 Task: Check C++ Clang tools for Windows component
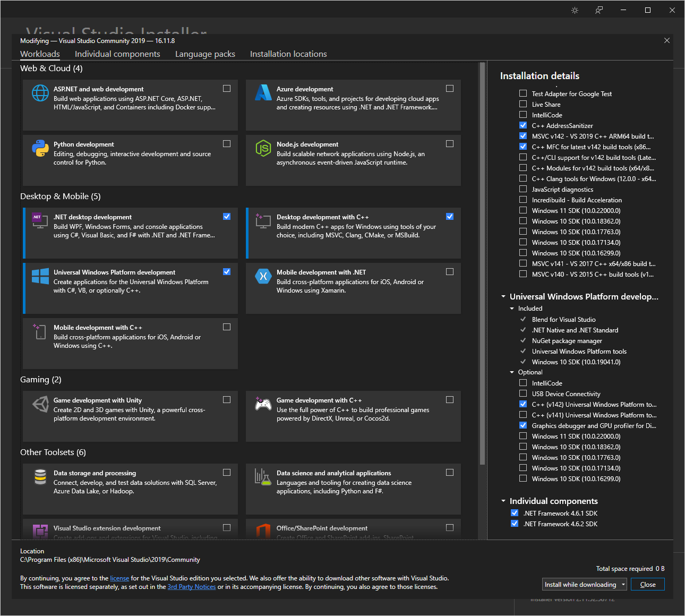523,178
